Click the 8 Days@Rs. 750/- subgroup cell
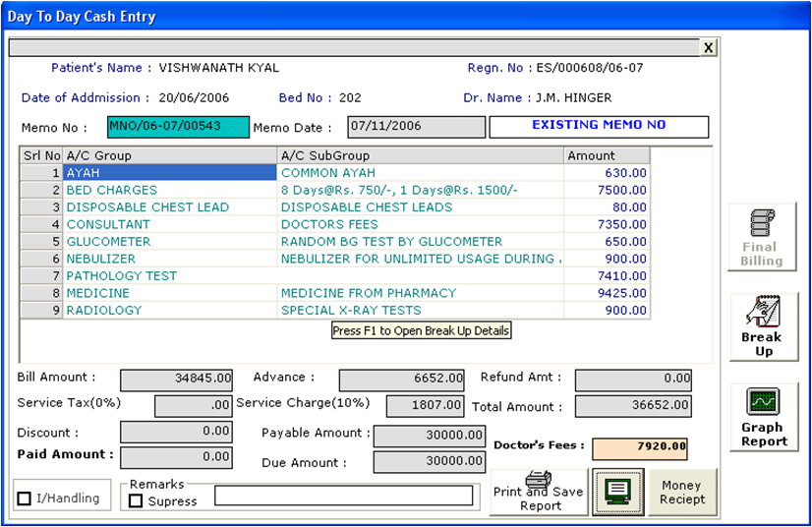This screenshot has height=527, width=812. 421,190
